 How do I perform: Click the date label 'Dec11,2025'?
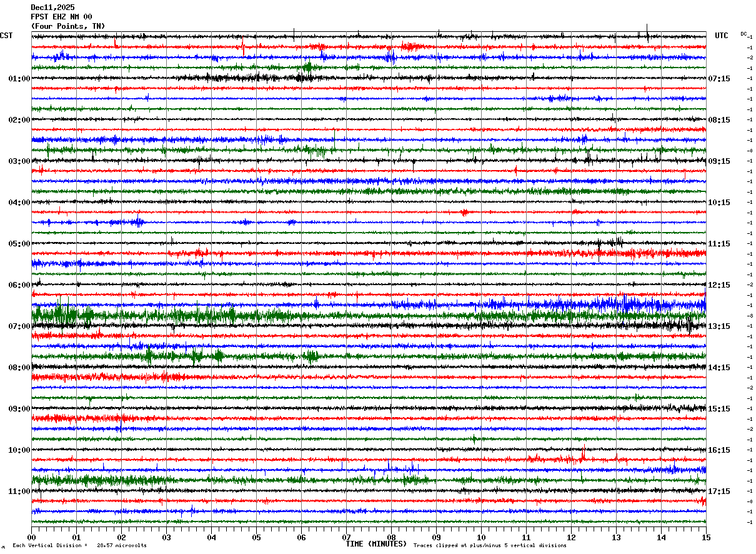pyautogui.click(x=52, y=8)
